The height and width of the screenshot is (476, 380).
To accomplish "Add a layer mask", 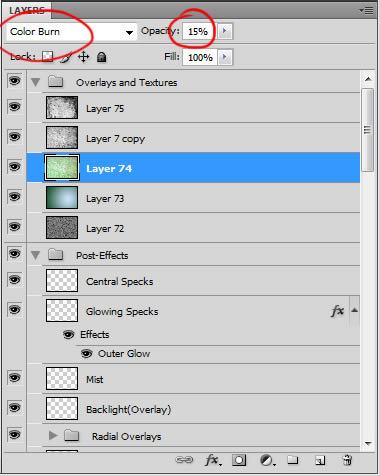I will pos(239,460).
